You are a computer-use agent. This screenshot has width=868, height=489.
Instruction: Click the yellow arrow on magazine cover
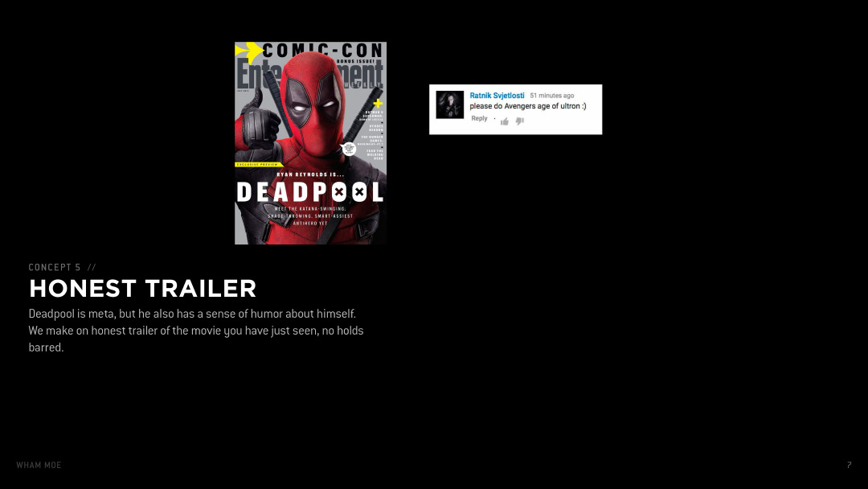248,51
